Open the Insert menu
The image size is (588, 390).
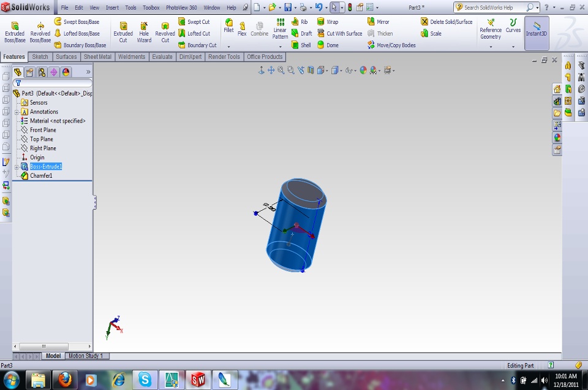112,8
